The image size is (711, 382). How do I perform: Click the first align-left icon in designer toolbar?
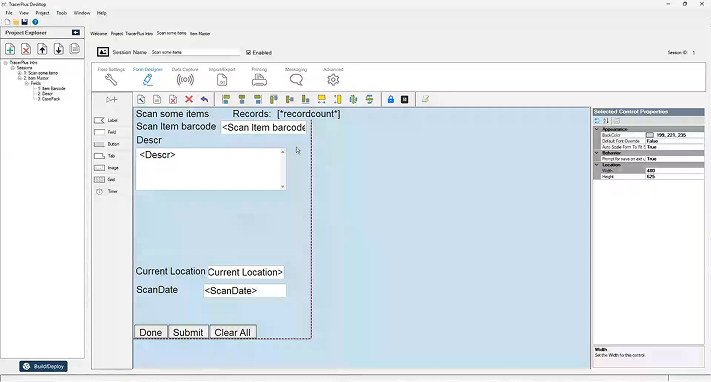tap(226, 99)
